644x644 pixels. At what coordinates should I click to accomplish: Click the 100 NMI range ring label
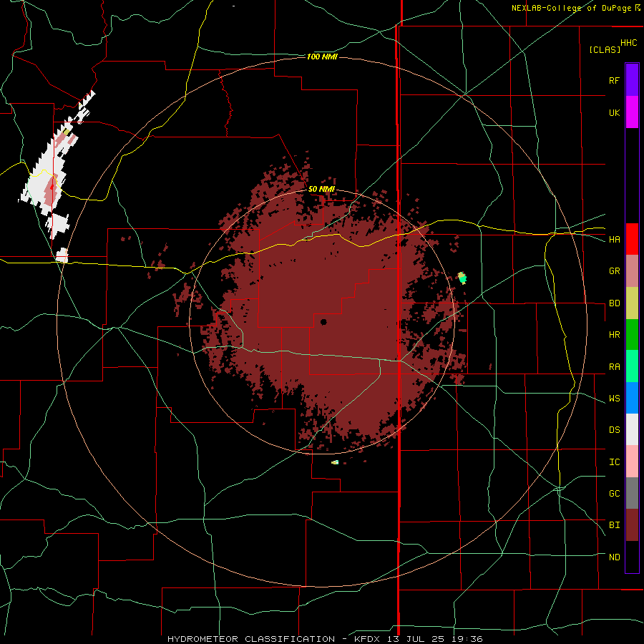322,57
